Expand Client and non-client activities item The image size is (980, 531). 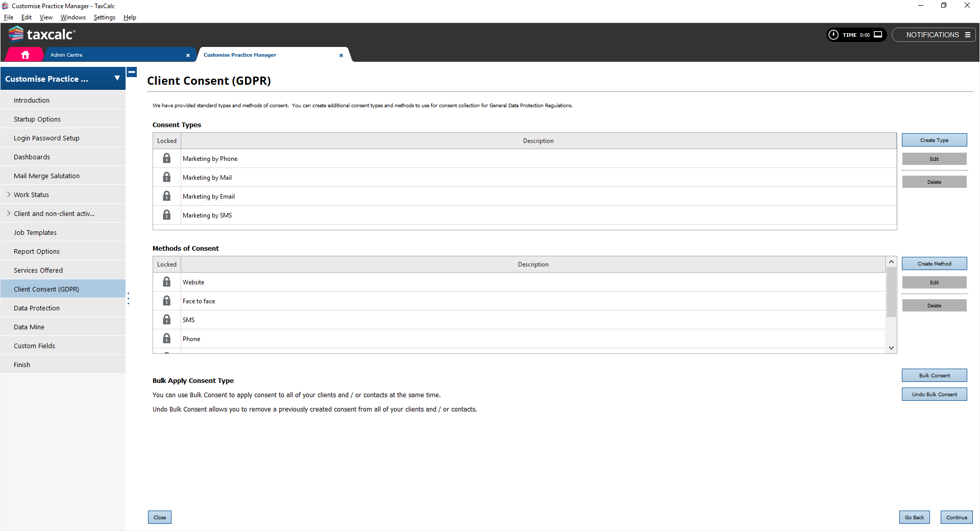point(9,213)
